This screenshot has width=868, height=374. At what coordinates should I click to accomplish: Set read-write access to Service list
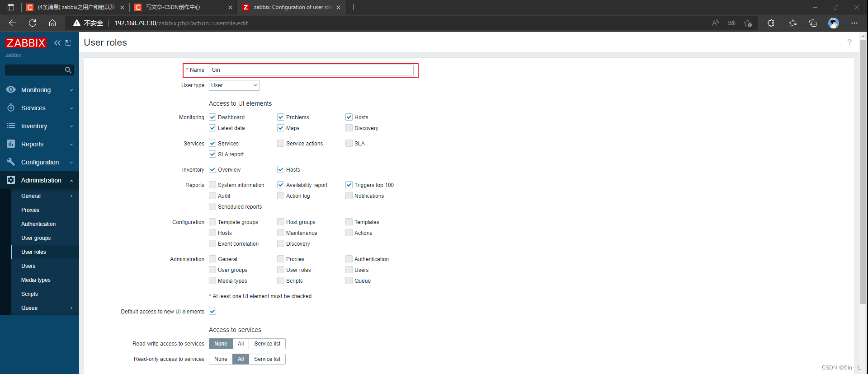267,344
